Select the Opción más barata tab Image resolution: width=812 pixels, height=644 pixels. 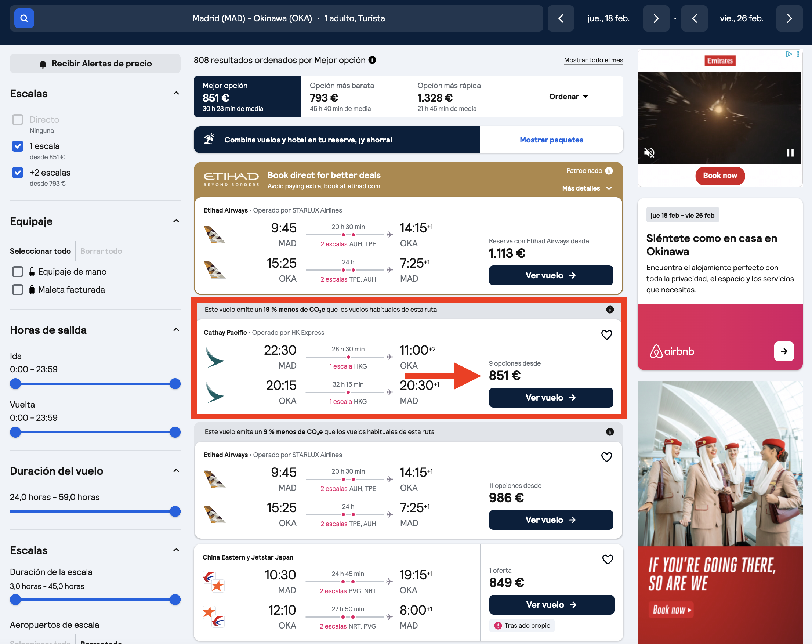click(x=355, y=97)
